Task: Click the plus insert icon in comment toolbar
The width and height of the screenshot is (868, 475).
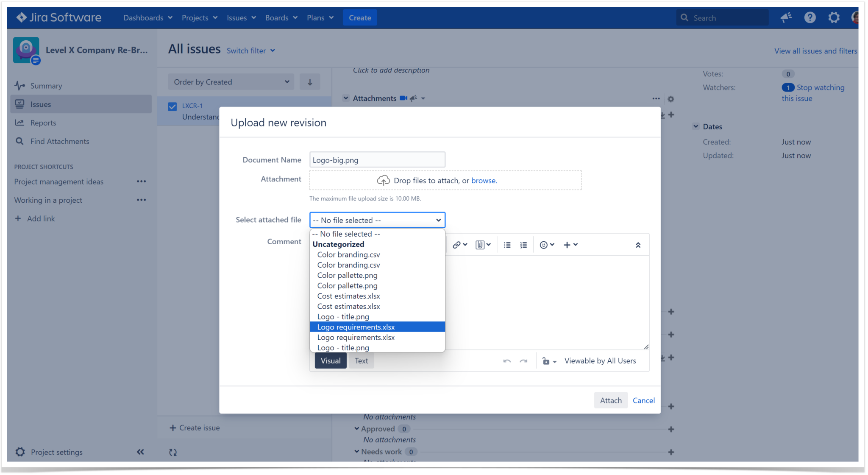Action: coord(568,245)
